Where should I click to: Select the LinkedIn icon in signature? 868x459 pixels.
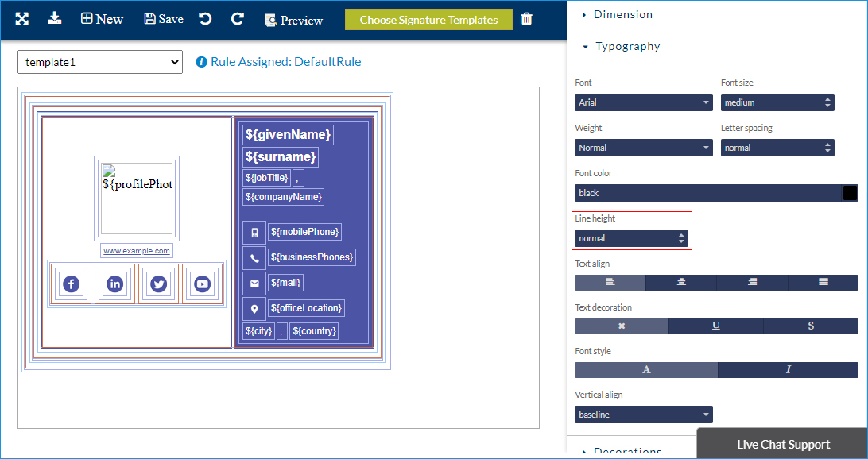(x=114, y=283)
